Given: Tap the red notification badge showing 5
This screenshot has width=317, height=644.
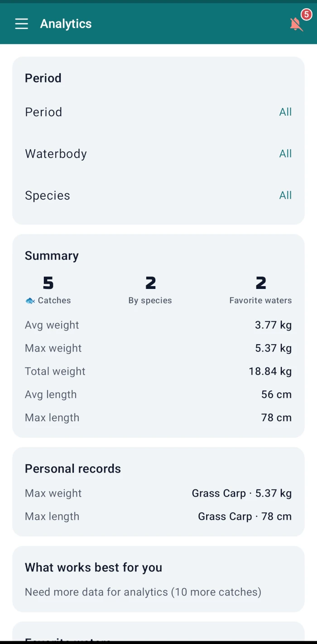Looking at the screenshot, I should [307, 15].
